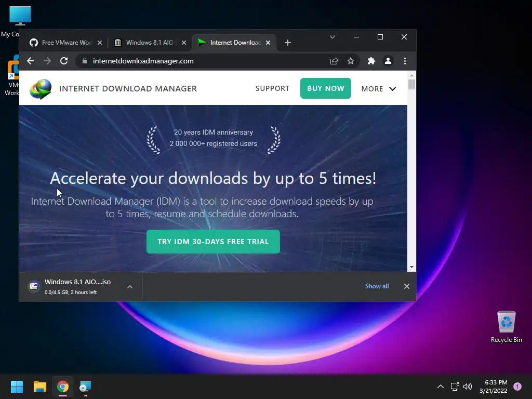View site info padlock icon

click(85, 61)
